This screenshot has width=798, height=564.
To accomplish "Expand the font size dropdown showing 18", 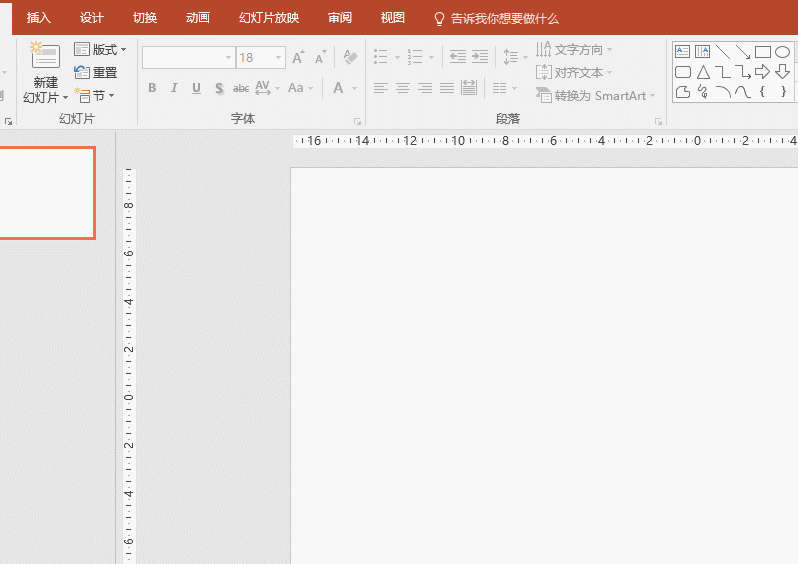I will pos(278,58).
